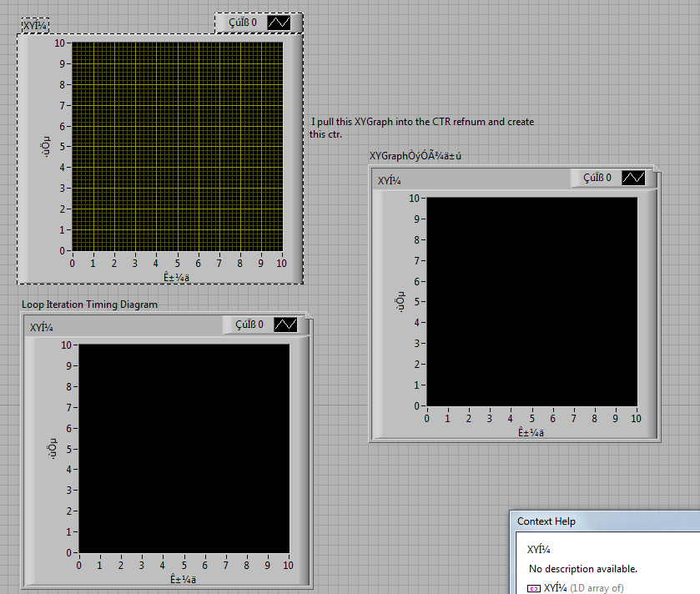Select plot name in the XYGraph refnum legend
Viewport: 700px width, 594px height.
597,178
